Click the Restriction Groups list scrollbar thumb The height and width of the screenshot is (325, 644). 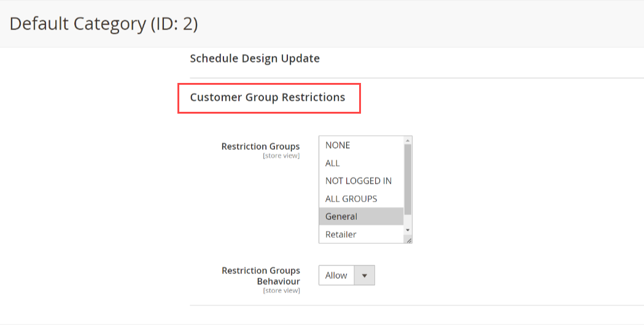coord(408,178)
